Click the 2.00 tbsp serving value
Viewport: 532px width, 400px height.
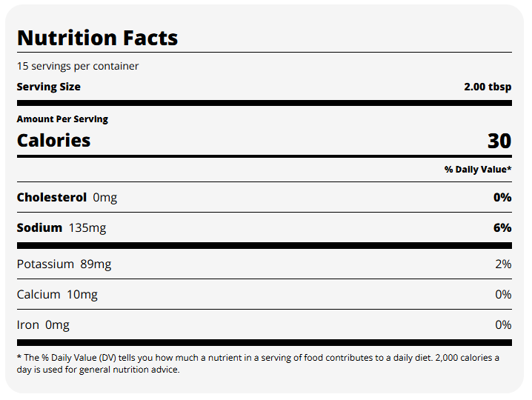pos(488,87)
